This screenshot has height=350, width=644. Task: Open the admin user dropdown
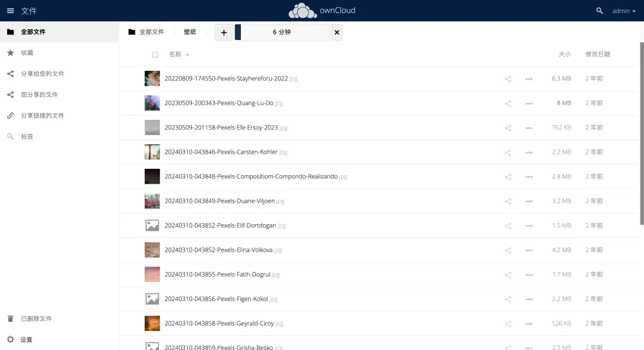pos(624,11)
